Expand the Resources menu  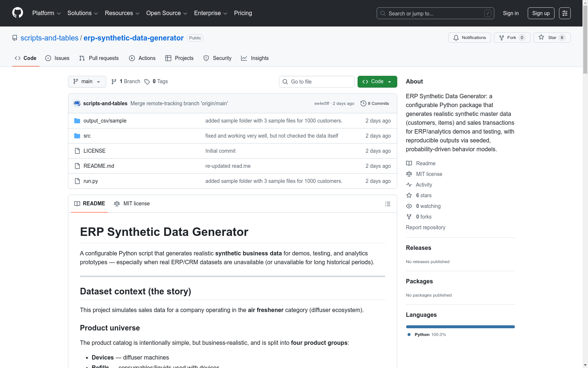coord(122,13)
